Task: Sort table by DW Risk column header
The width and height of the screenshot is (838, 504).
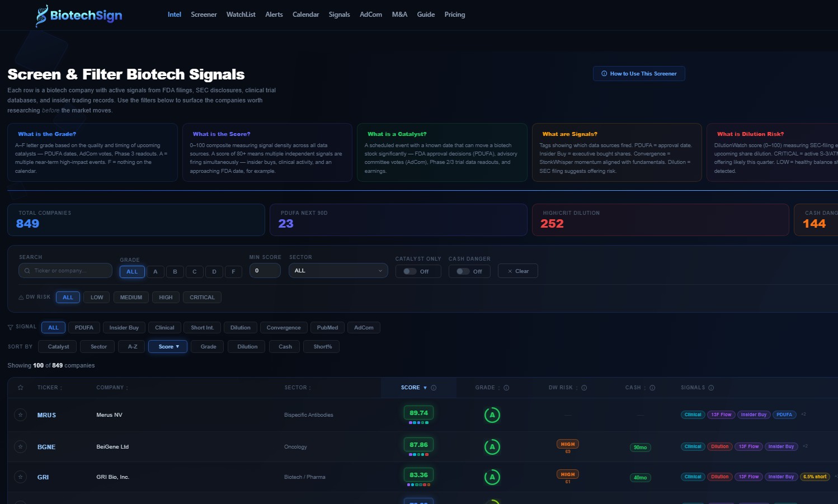Action: pyautogui.click(x=563, y=388)
